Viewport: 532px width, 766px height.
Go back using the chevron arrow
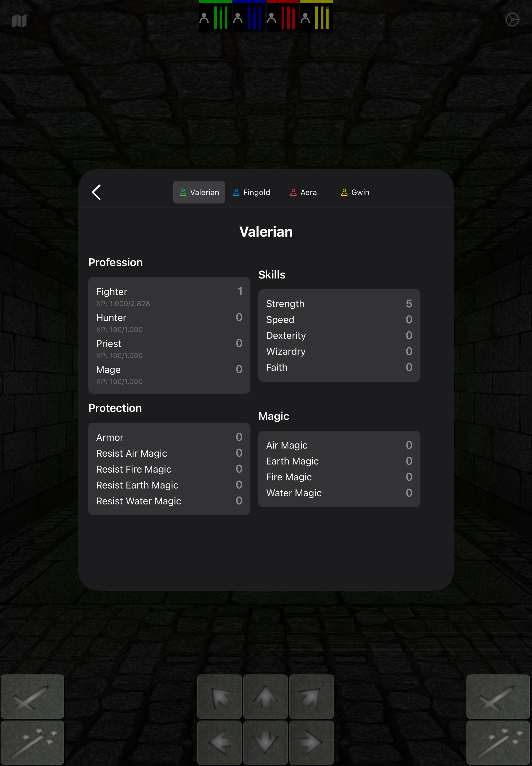point(96,192)
